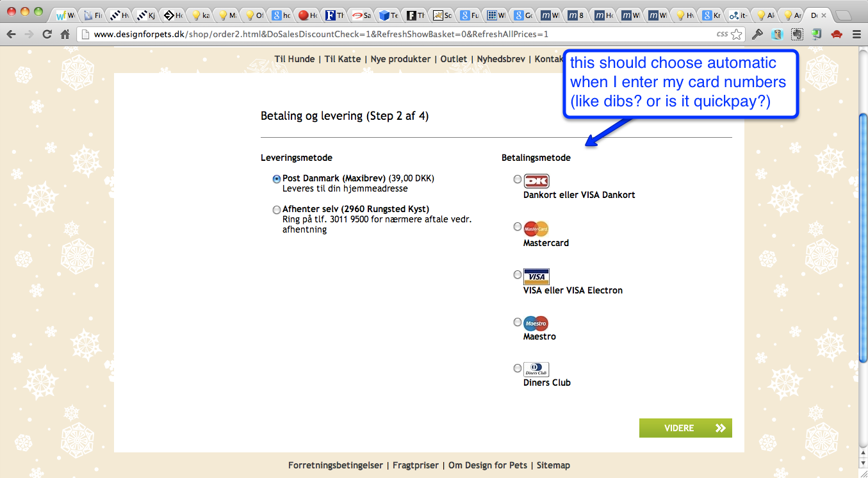This screenshot has height=478, width=868.
Task: Open Til Katte menu link
Action: [x=343, y=59]
